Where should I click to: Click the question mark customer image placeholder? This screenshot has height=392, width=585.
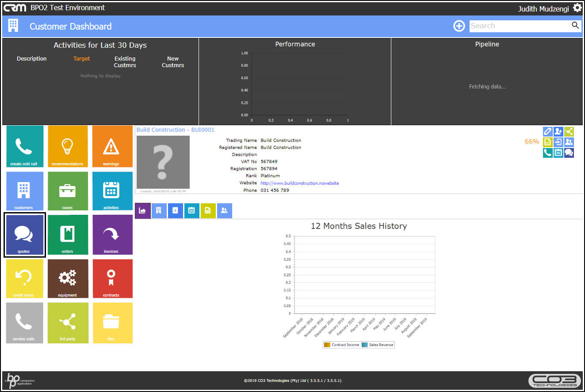(163, 162)
